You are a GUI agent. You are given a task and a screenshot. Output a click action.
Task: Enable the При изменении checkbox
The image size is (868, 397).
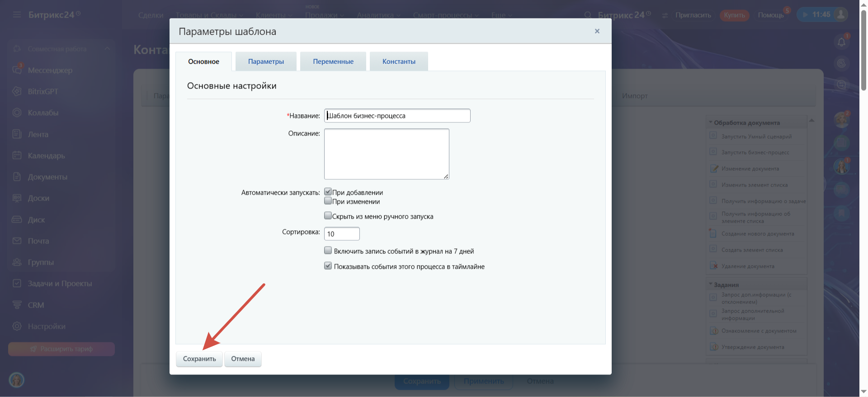[328, 201]
